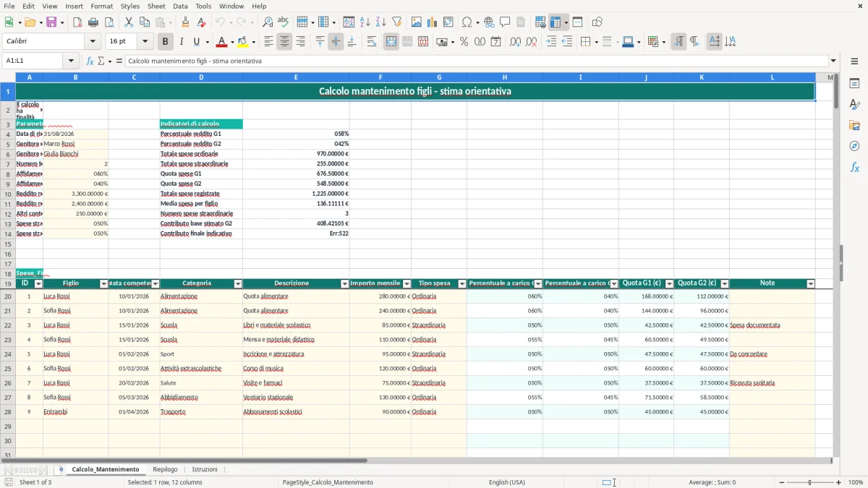Click Sort Ascending icon
Viewport: 868px width, 488px height.
(x=365, y=22)
